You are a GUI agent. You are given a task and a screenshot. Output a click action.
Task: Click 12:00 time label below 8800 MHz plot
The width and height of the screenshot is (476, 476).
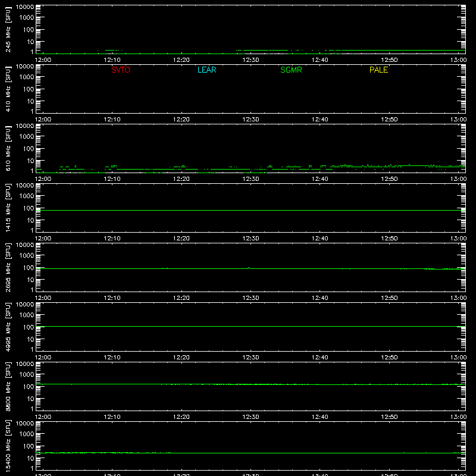point(43,417)
